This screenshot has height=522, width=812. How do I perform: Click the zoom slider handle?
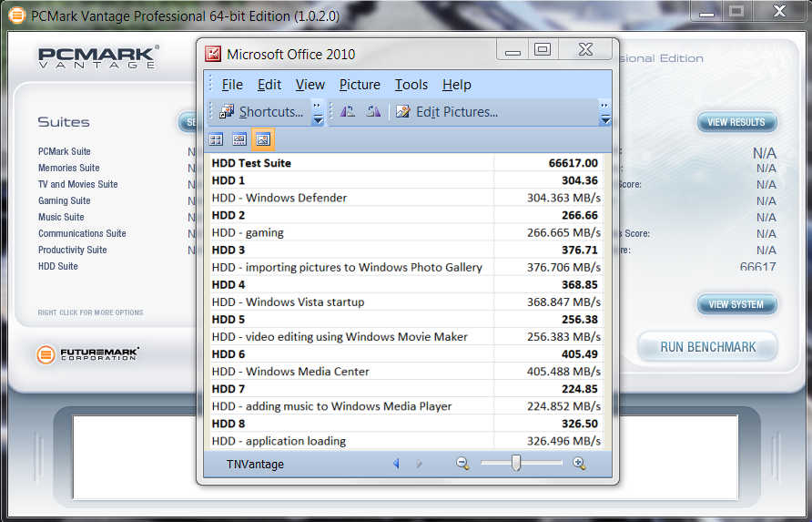[x=516, y=464]
